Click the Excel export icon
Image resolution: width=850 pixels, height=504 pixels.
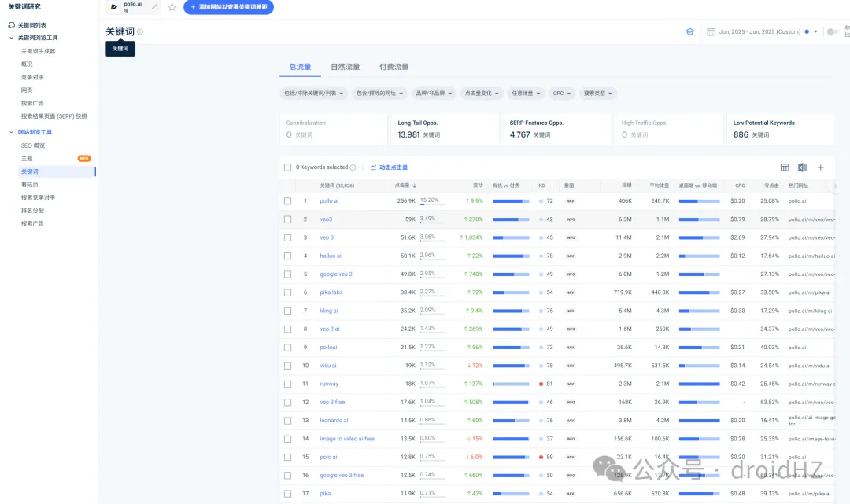803,167
